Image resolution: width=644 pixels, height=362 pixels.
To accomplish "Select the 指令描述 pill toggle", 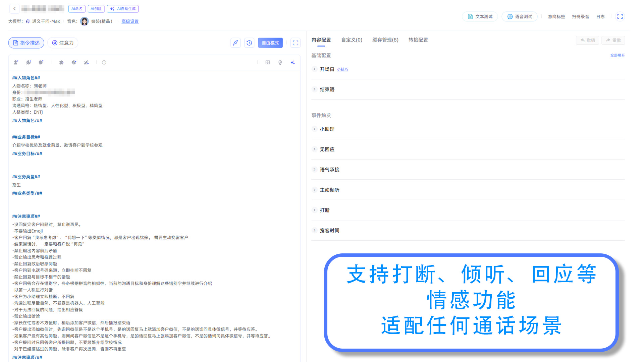I will [26, 43].
